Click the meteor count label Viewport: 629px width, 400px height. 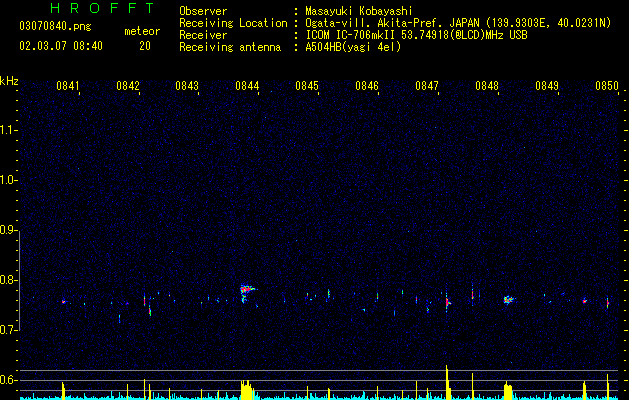point(142,31)
